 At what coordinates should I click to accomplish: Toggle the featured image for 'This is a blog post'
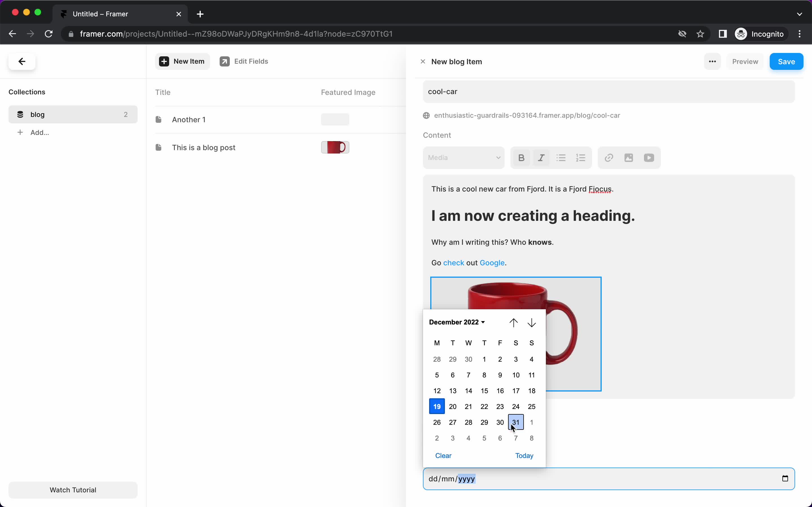pyautogui.click(x=335, y=147)
